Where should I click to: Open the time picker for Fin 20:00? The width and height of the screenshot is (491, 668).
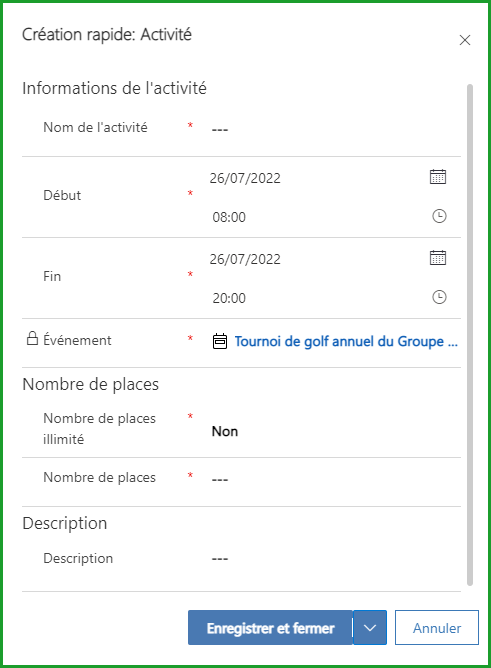[439, 297]
